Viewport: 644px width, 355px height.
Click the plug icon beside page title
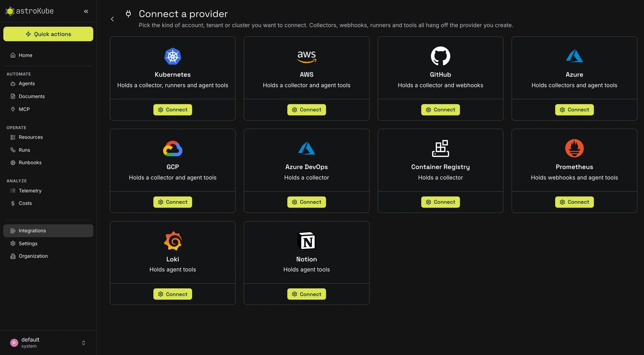click(128, 14)
